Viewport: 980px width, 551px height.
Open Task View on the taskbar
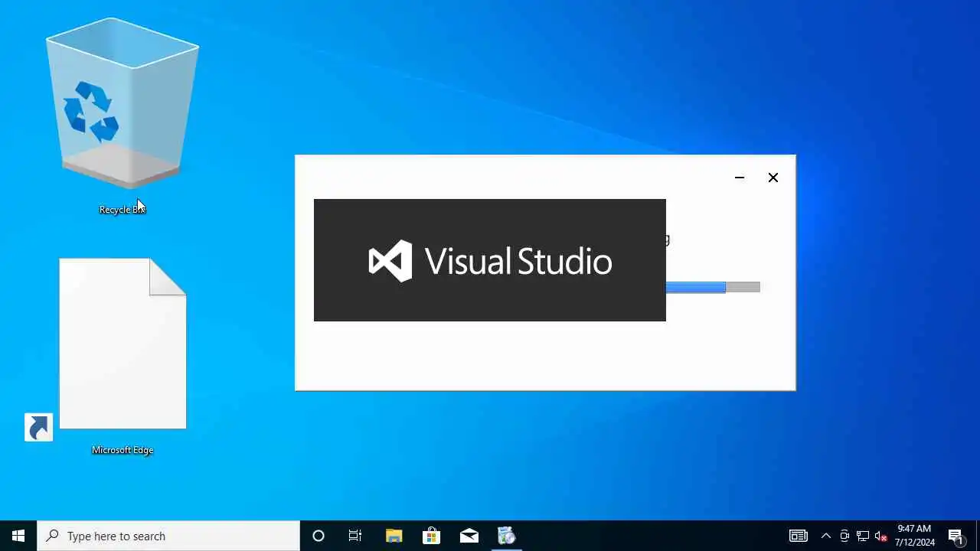point(355,536)
